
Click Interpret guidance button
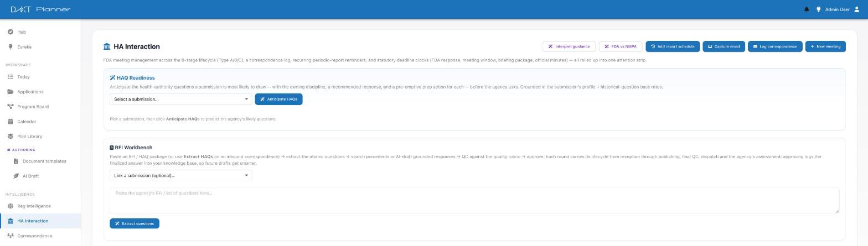pos(569,46)
